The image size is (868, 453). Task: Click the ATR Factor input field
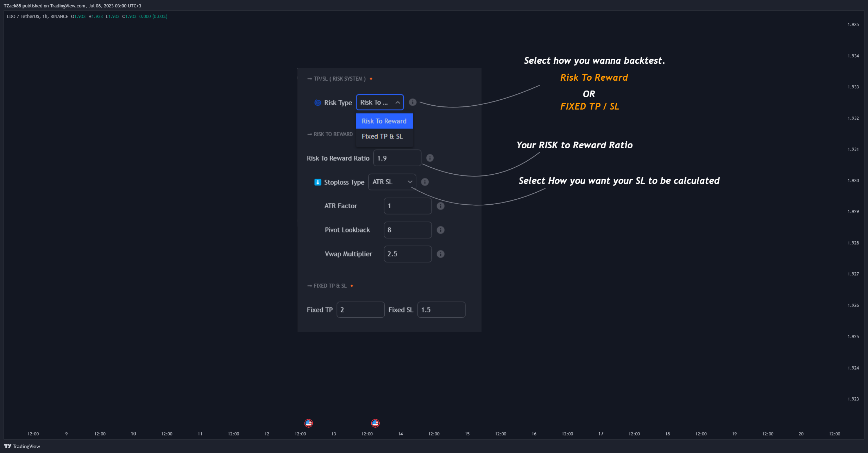(x=408, y=206)
